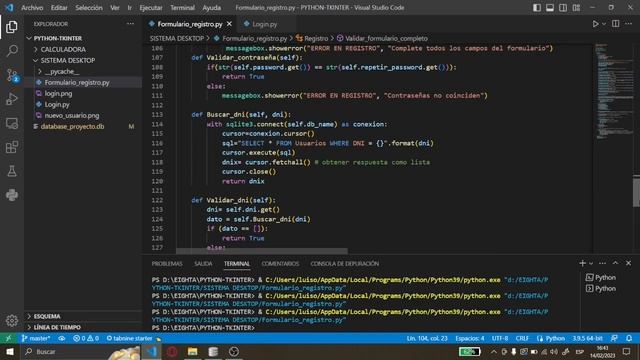This screenshot has height=360, width=640.
Task: Switch to the PROBLEMAS panel tab
Action: point(167,264)
